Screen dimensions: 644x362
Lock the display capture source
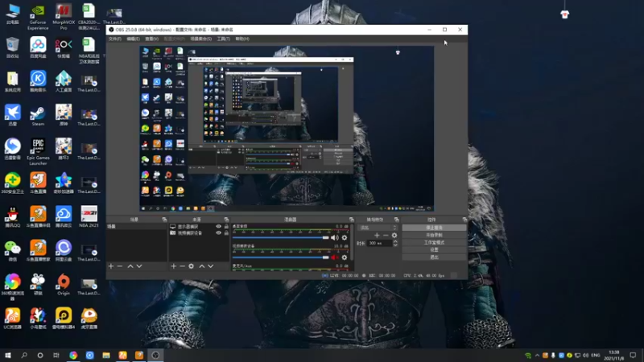[x=226, y=227]
